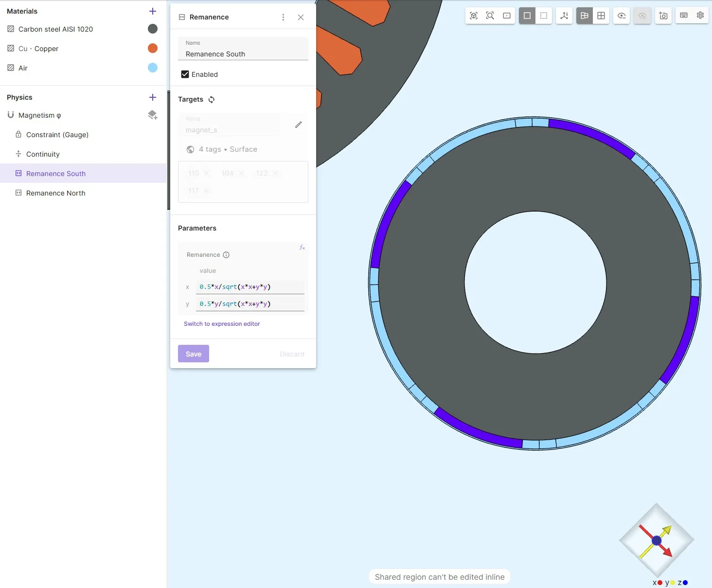Click the orange Copper color swatch
The height and width of the screenshot is (588, 712).
[x=153, y=48]
